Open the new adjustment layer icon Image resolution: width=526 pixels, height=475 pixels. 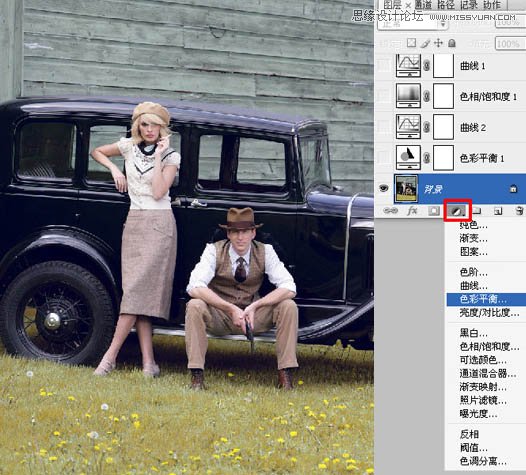pyautogui.click(x=458, y=211)
